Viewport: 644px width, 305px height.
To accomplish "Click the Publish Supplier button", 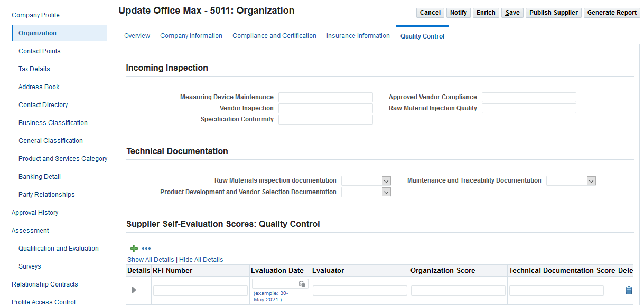I will [x=554, y=13].
